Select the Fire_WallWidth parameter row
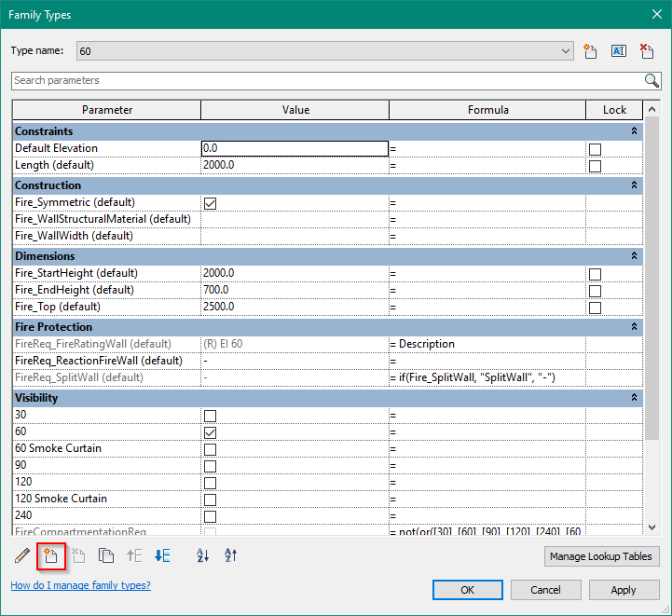Viewport: 672px width, 616px height. [x=107, y=236]
